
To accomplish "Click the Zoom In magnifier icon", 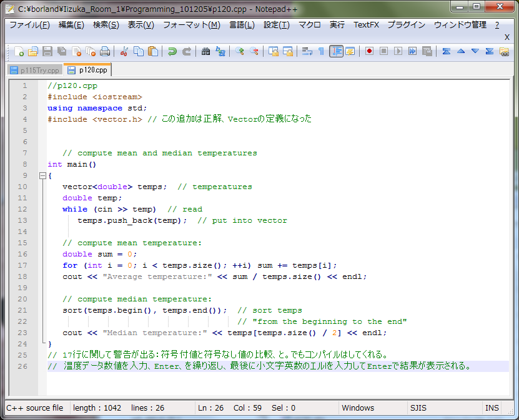I will coord(240,51).
